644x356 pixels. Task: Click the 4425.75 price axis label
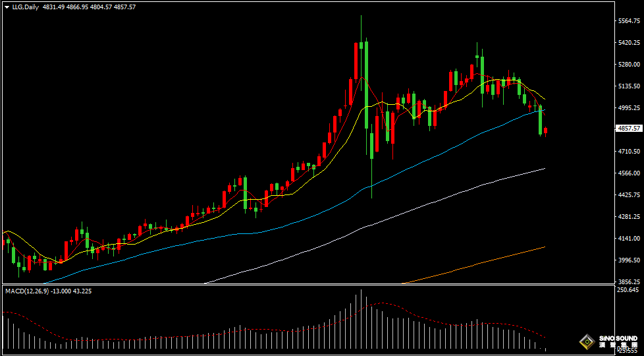coord(630,194)
